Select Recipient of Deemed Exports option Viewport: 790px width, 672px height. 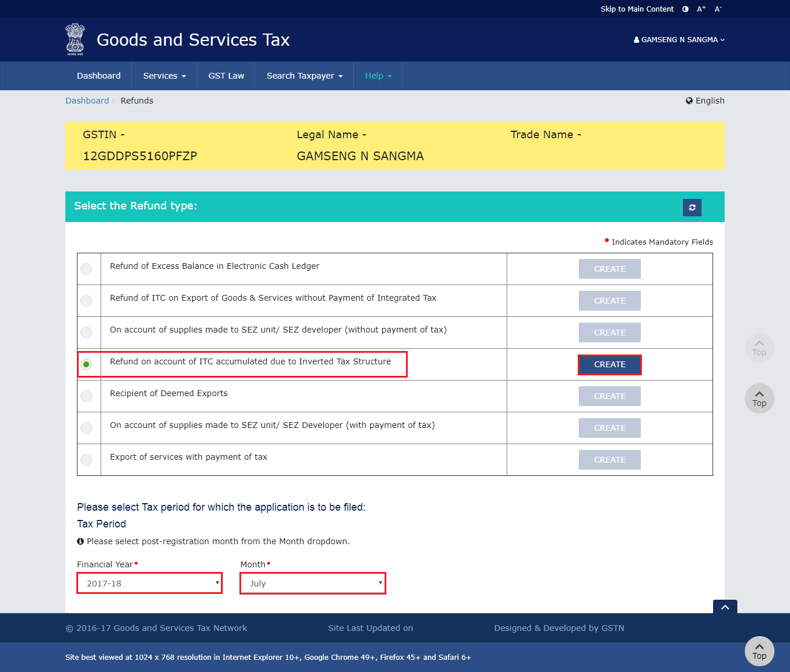click(x=86, y=396)
